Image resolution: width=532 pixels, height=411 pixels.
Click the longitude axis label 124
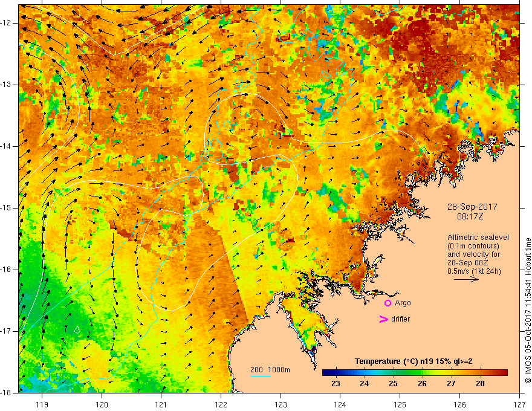pos(340,404)
